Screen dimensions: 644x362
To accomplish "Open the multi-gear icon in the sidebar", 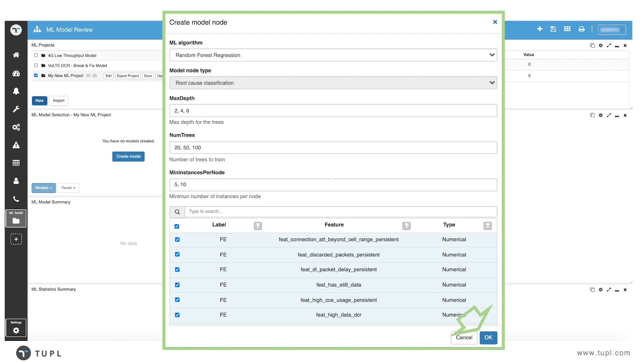I will coord(16,127).
